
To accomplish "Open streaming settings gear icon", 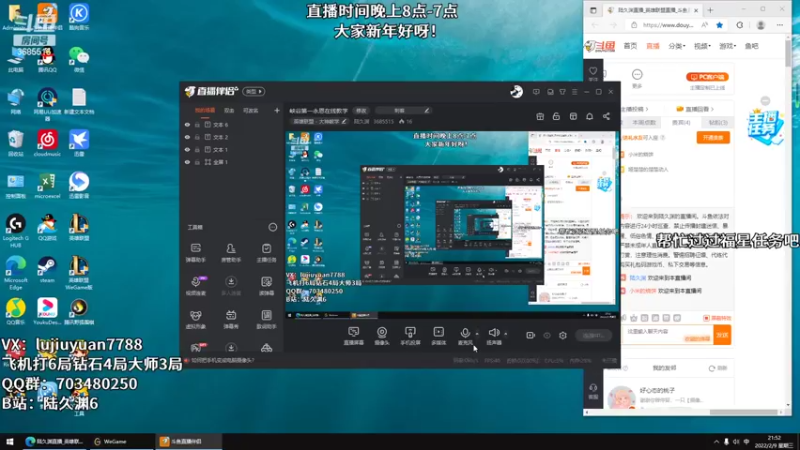I will [563, 335].
